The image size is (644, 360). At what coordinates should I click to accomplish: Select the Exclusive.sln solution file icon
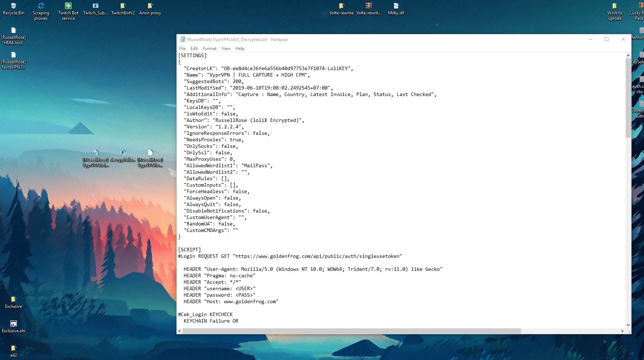click(x=14, y=327)
